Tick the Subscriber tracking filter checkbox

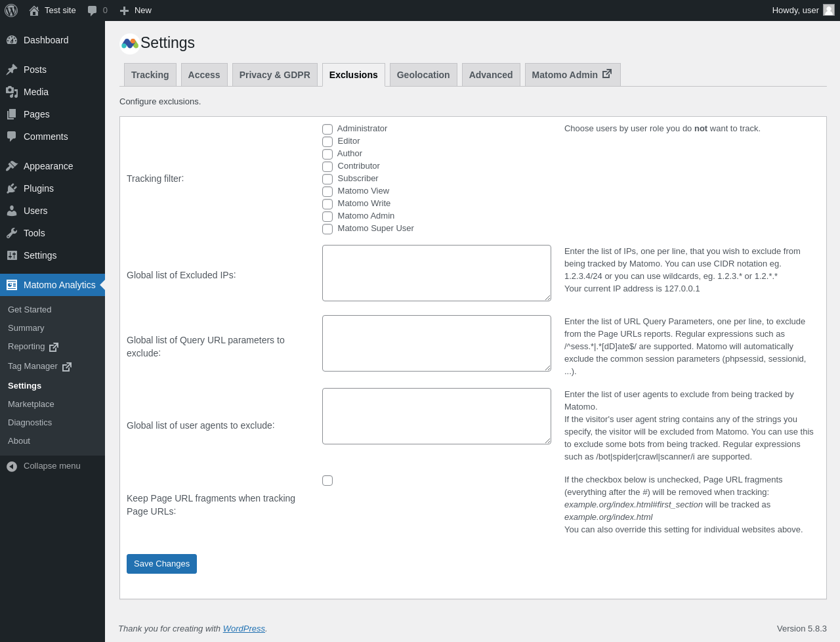[x=327, y=179]
